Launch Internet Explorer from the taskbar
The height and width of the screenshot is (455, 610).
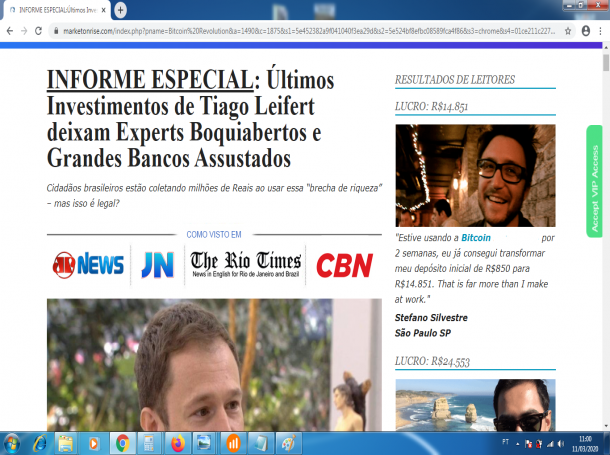tap(40, 443)
